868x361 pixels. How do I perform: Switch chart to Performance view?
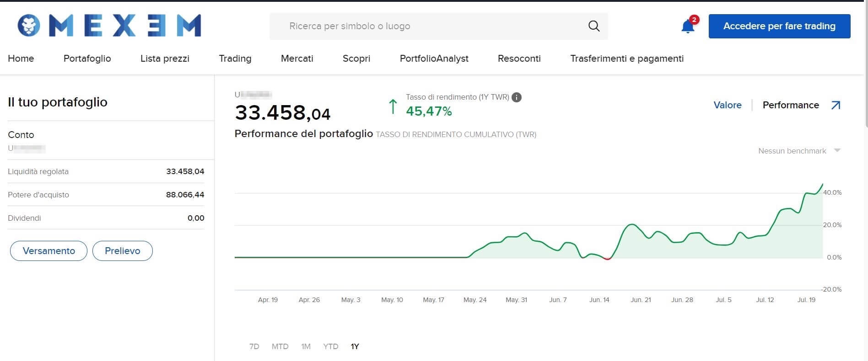(790, 105)
